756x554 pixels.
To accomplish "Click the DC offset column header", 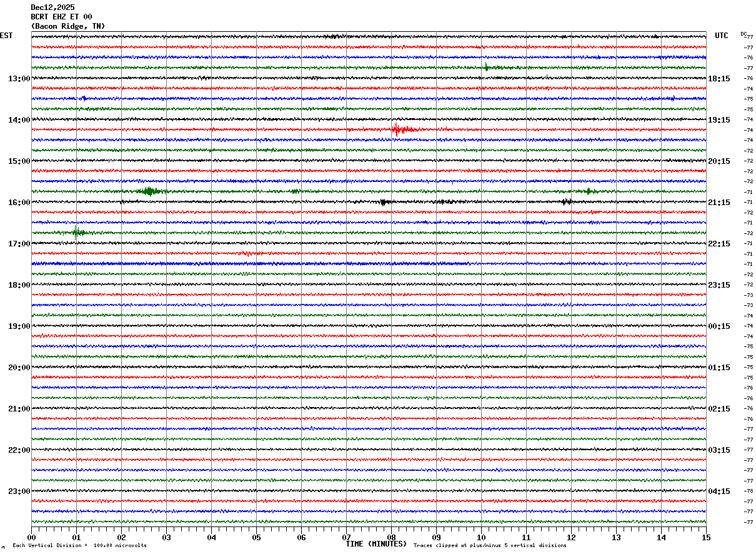I will coord(744,34).
